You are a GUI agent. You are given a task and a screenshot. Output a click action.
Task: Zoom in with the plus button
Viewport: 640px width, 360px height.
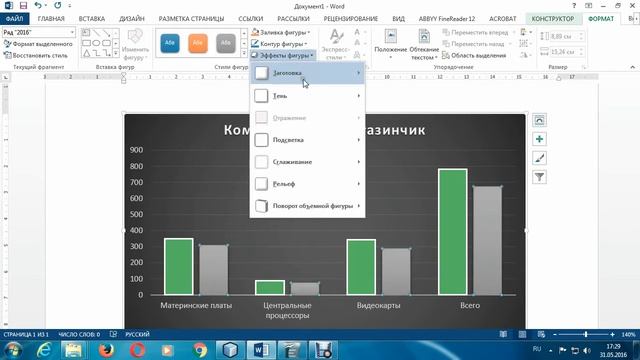612,334
